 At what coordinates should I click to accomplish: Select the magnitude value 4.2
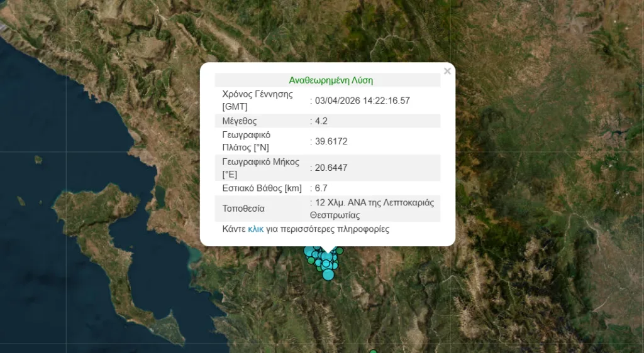pyautogui.click(x=321, y=121)
